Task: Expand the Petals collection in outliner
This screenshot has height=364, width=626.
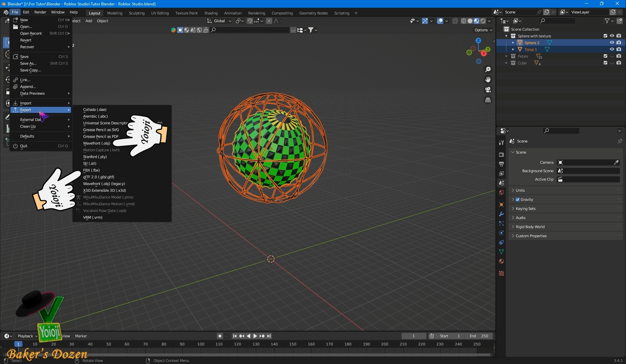Action: [x=506, y=56]
